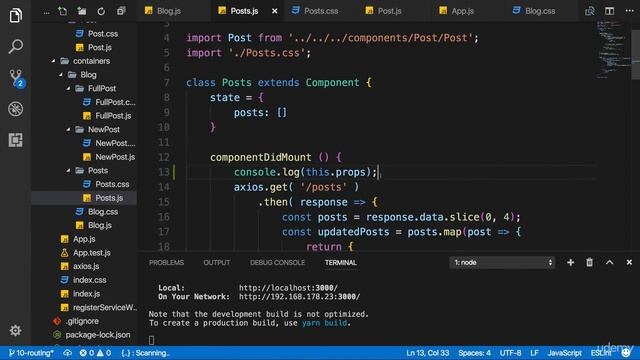Open the terminal selector '1: node' dropdown
The height and width of the screenshot is (360, 640).
[x=502, y=262]
